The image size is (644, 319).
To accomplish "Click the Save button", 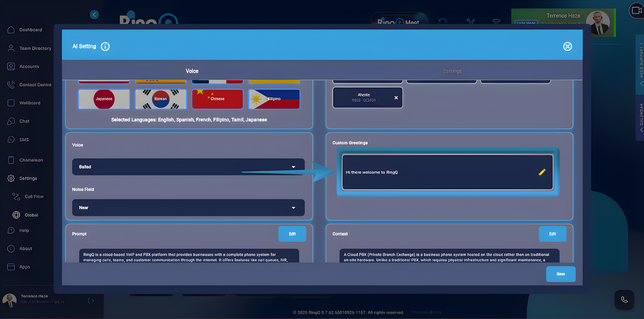I will pos(561,274).
